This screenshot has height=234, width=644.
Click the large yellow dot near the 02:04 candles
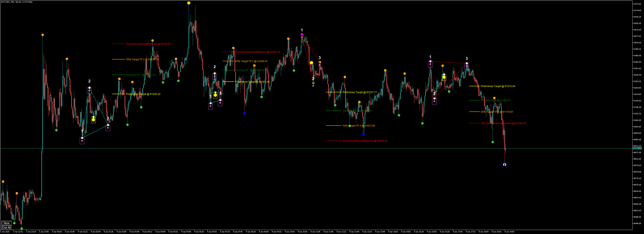pyautogui.click(x=93, y=120)
